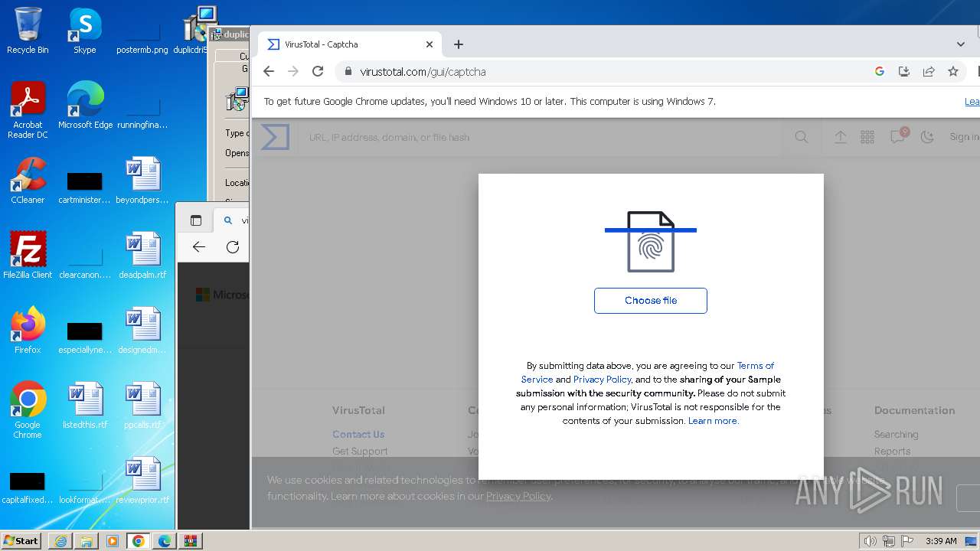
Task: Open File Explorer from taskbar
Action: pyautogui.click(x=87, y=541)
